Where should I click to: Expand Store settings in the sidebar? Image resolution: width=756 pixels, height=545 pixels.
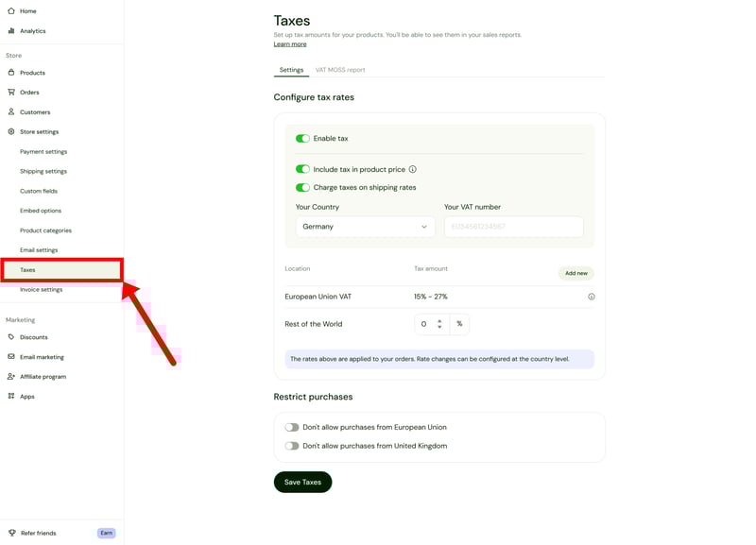[39, 132]
